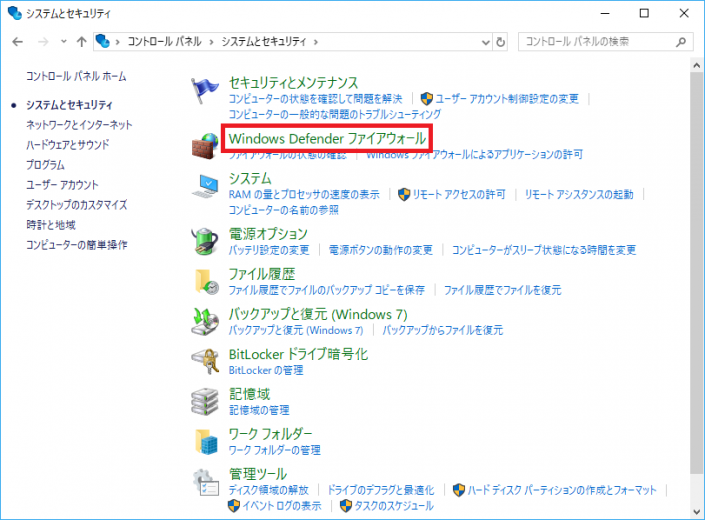Expand the chevron after システムとセキュリティ in the breadcrumb
Image resolution: width=705 pixels, height=520 pixels.
[x=316, y=42]
